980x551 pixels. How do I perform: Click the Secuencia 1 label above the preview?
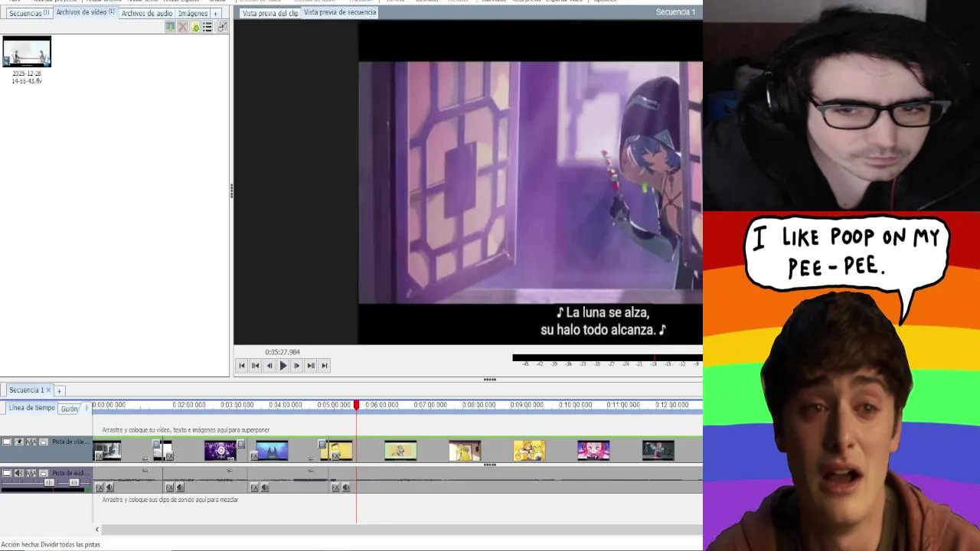pyautogui.click(x=676, y=12)
